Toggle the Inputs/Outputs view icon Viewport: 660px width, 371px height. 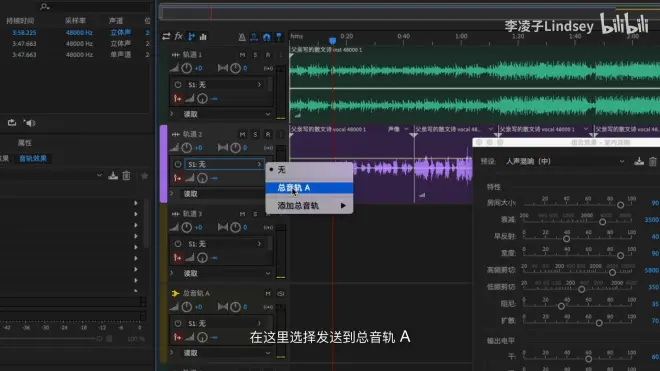166,37
